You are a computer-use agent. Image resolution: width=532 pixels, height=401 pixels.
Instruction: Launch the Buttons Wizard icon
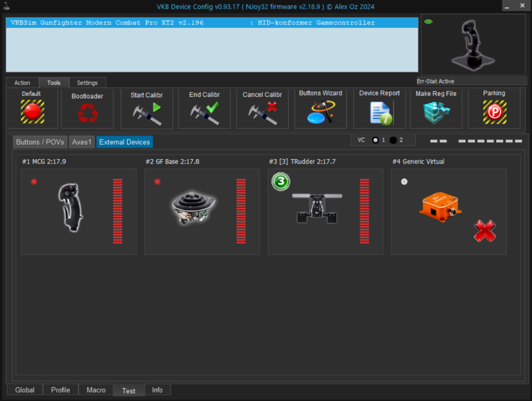[321, 112]
